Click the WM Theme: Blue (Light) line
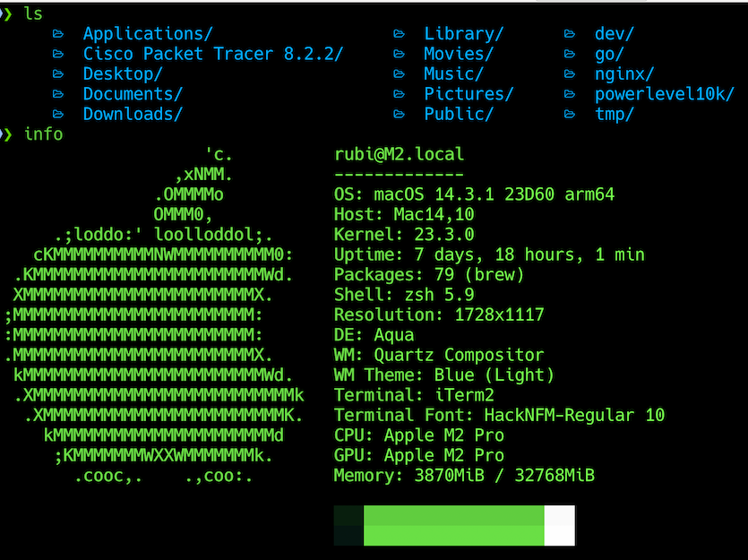This screenshot has width=748, height=560. (444, 375)
